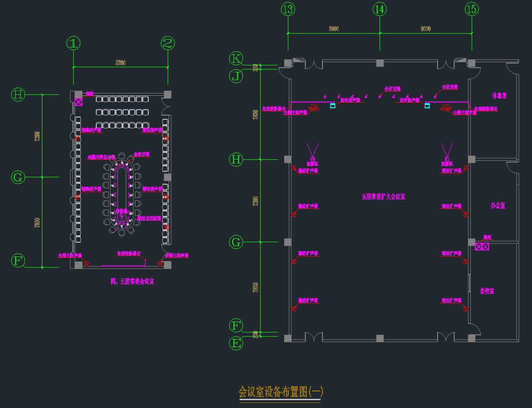
Task: Select axis bubble 2 above small room
Action: [168, 43]
